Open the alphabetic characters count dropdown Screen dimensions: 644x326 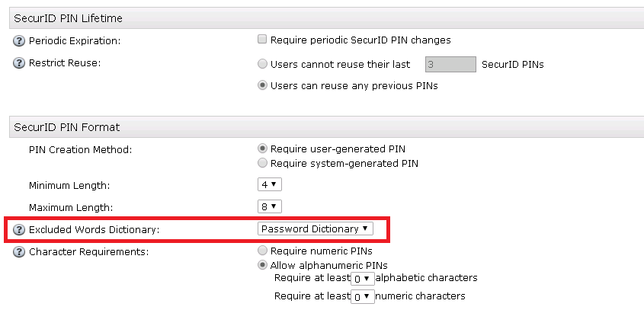[363, 280]
